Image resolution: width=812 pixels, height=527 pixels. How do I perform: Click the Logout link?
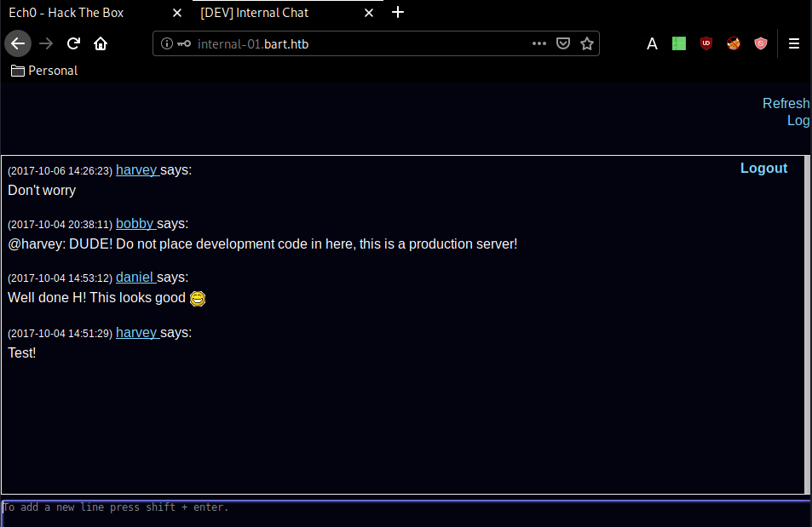point(763,169)
